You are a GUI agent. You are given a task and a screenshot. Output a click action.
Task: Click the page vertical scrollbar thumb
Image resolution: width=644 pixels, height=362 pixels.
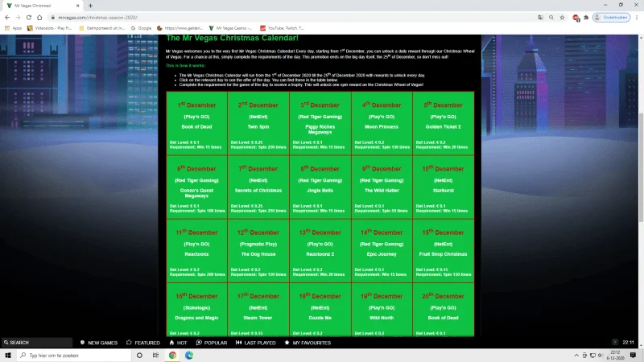coord(641,168)
